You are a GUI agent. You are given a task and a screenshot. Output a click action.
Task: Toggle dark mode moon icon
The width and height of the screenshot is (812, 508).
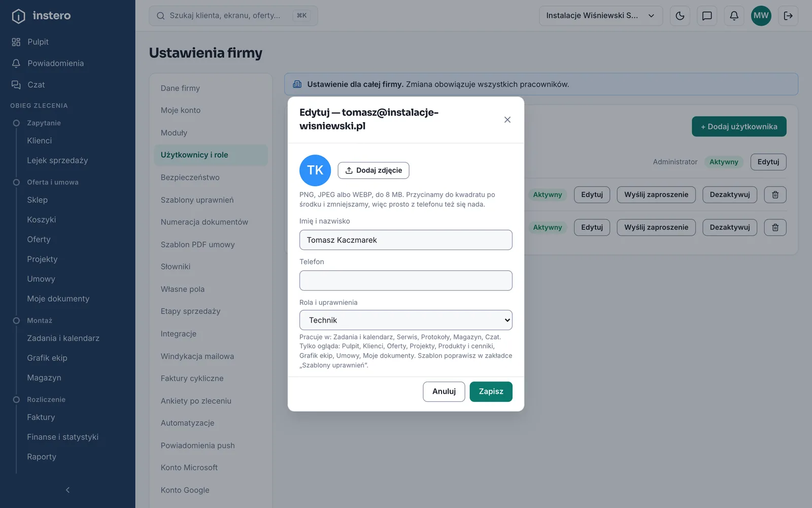pyautogui.click(x=680, y=16)
